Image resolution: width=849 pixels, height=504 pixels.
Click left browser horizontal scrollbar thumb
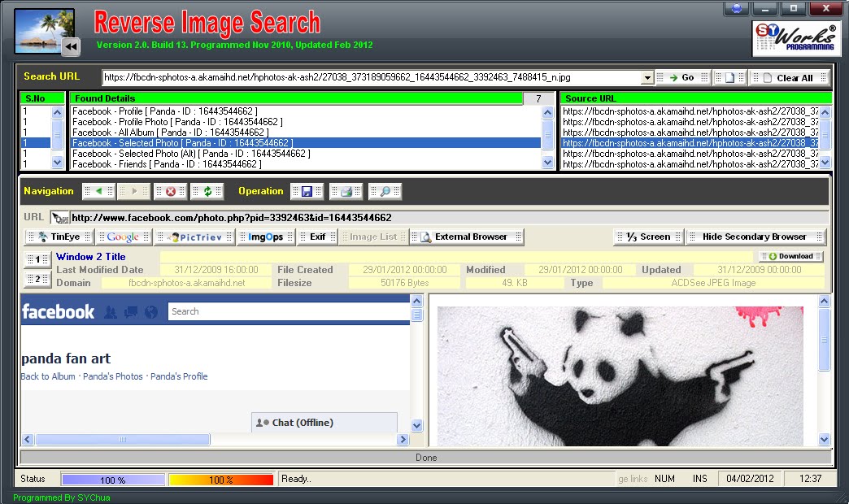point(123,440)
